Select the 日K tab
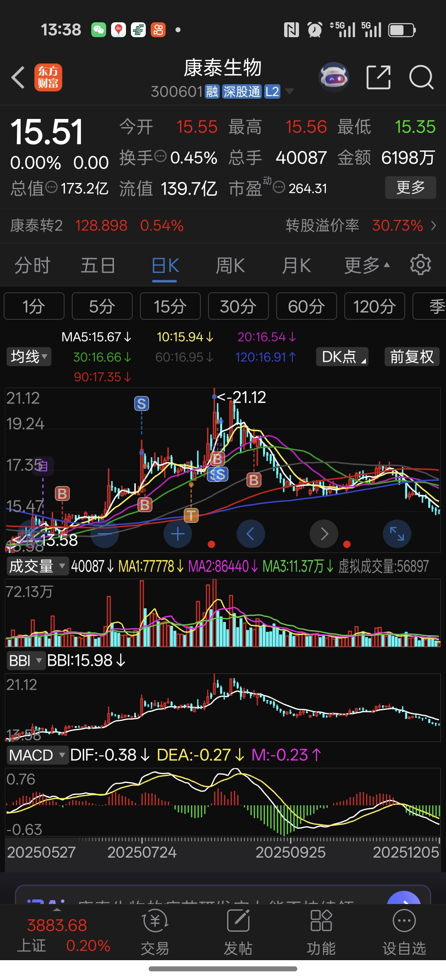Viewport: 446px width, 980px height. point(165,265)
